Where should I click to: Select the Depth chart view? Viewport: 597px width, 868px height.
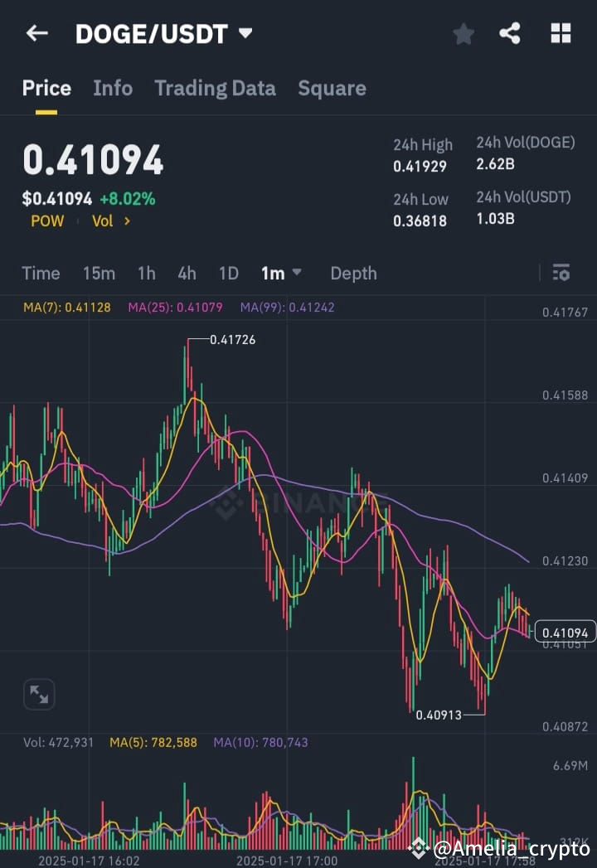tap(353, 273)
